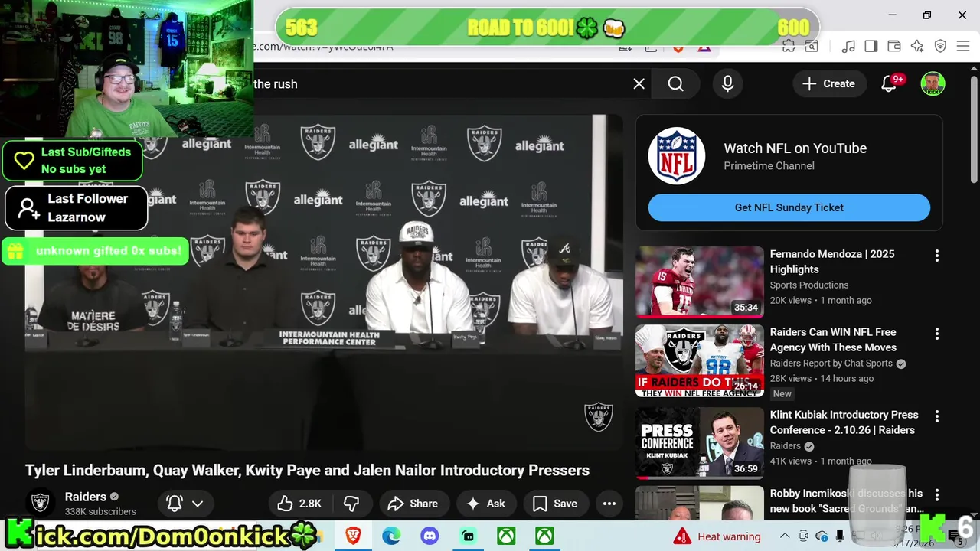Image resolution: width=980 pixels, height=551 pixels.
Task: Click the YouTube search magnifier button
Action: coord(675,84)
